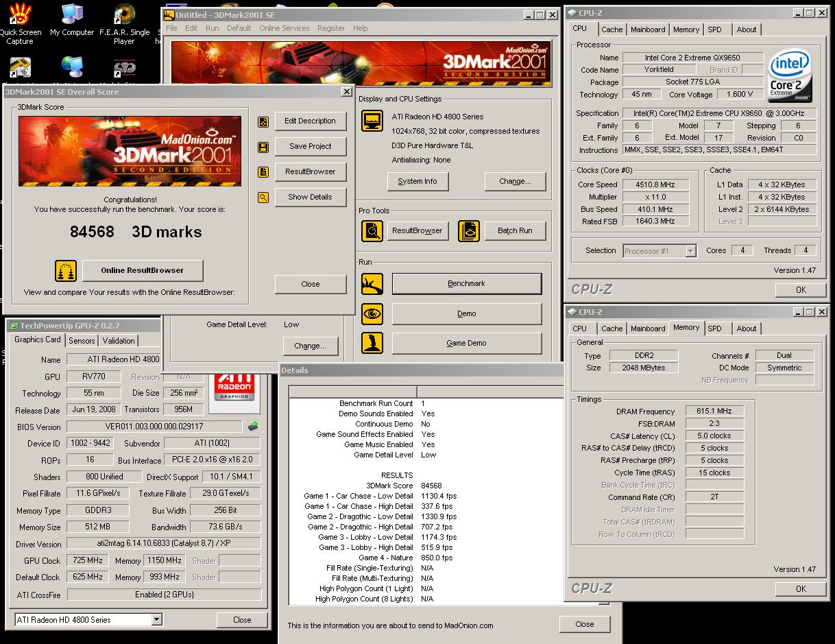Open the GPU selection dropdown in GPU-Z
Viewport: 835px width, 644px height.
156,620
